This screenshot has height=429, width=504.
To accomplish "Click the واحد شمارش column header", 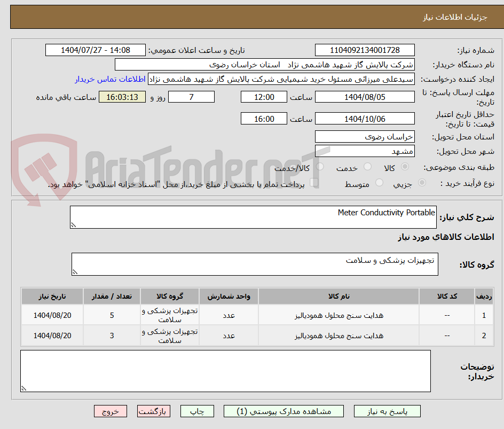I will coord(229,296).
